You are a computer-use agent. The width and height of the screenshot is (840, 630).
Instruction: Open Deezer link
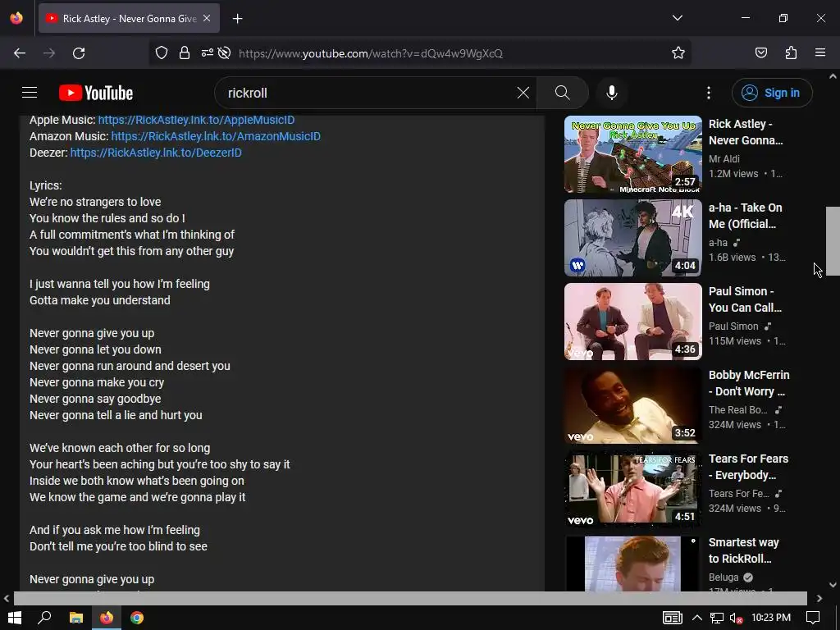click(x=156, y=153)
